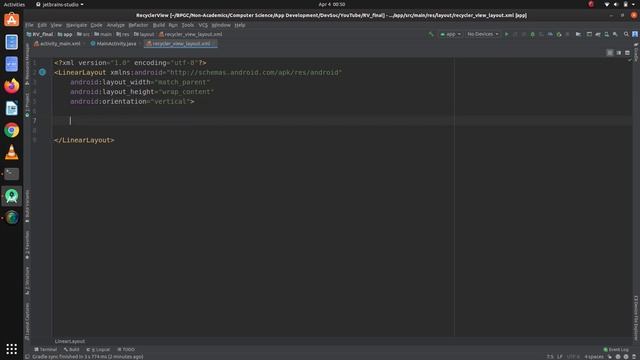Click Android Studio icon in the dock
This screenshot has width=640, height=360.
coord(11,196)
